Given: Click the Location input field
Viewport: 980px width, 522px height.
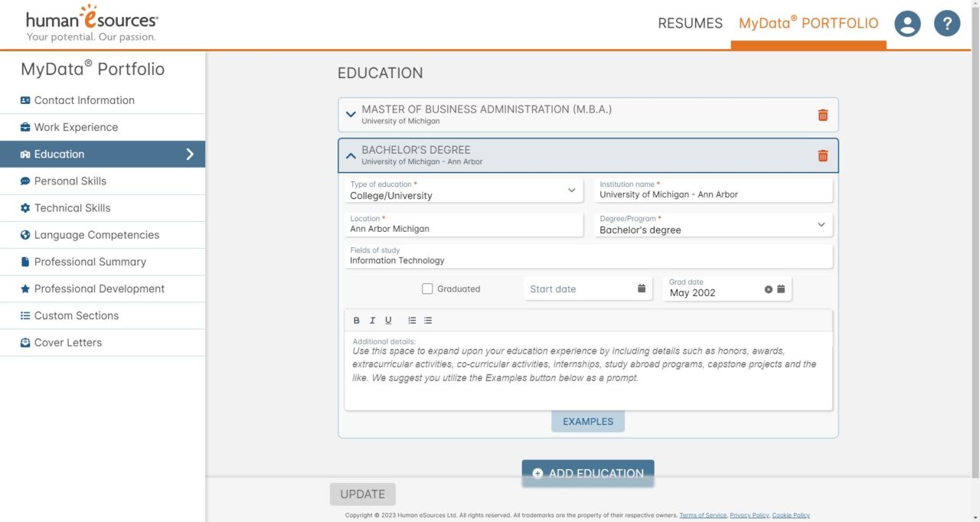Looking at the screenshot, I should click(459, 228).
